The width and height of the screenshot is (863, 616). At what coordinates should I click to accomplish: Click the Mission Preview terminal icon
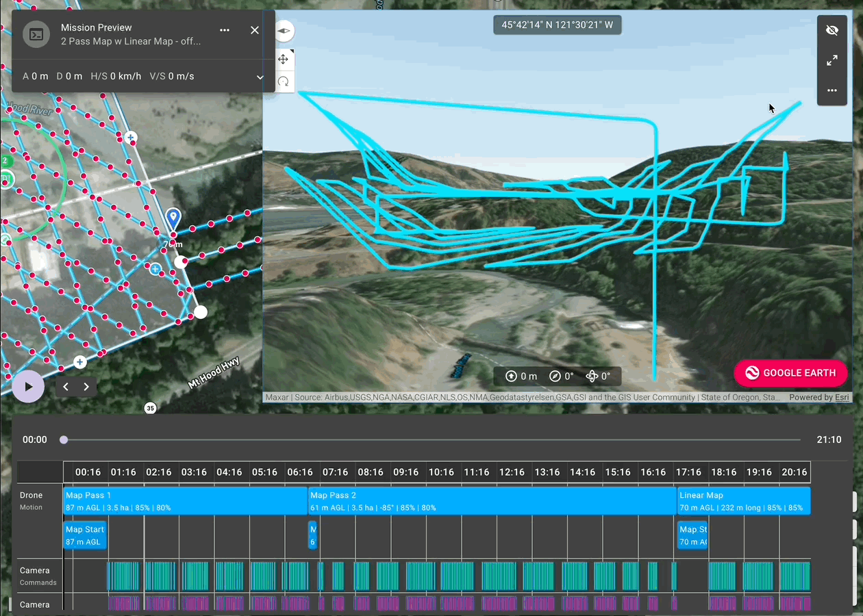tap(36, 34)
